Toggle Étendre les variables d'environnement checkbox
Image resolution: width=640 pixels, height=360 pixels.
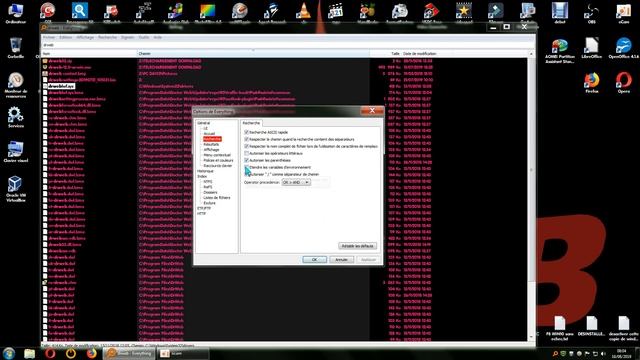point(247,167)
